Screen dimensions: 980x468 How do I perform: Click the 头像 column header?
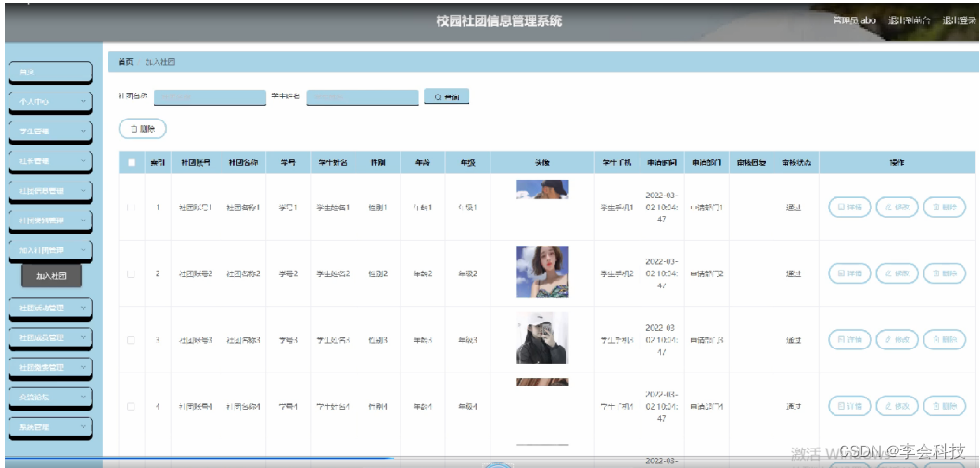541,162
